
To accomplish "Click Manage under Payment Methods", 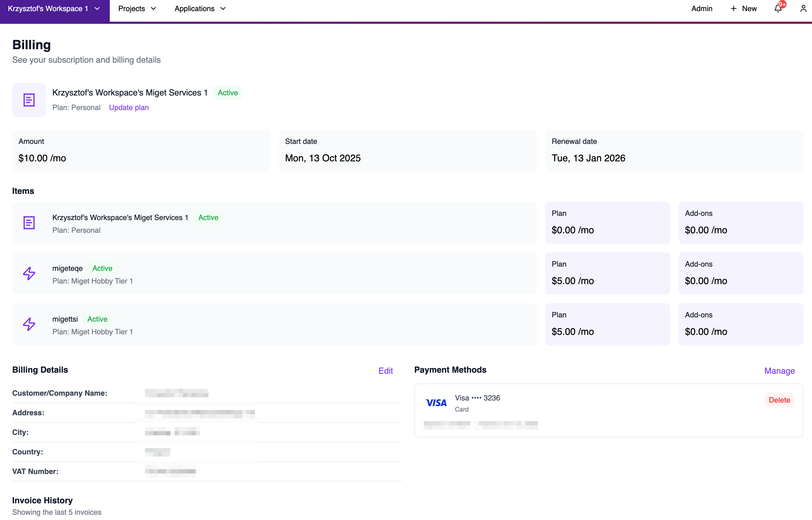I will (779, 370).
